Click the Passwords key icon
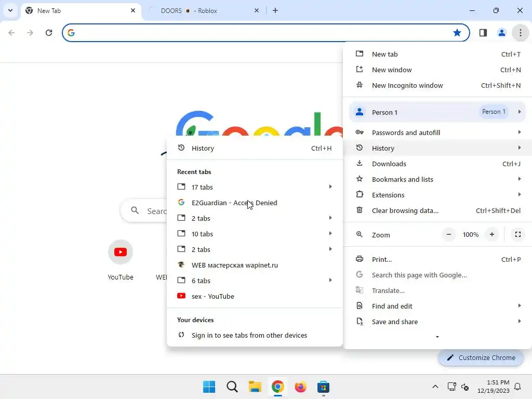This screenshot has width=532, height=399. click(360, 132)
